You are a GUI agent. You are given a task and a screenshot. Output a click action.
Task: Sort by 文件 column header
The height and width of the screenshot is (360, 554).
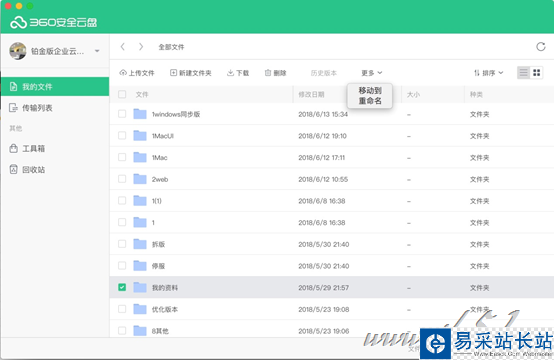pyautogui.click(x=142, y=94)
